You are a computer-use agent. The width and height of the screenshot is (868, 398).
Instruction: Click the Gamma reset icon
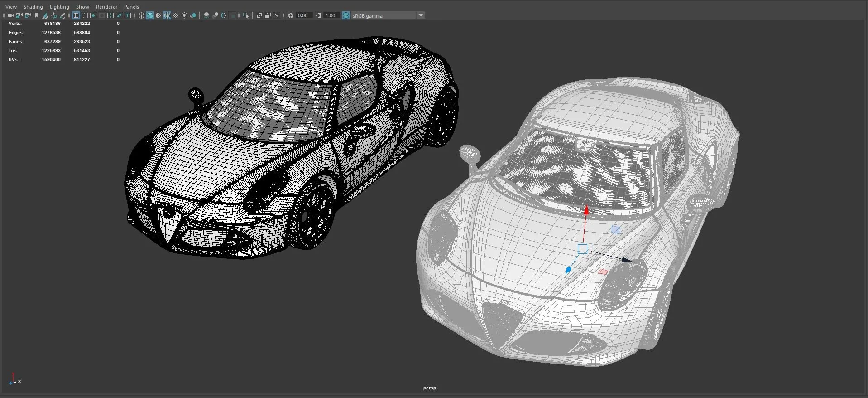pos(318,15)
